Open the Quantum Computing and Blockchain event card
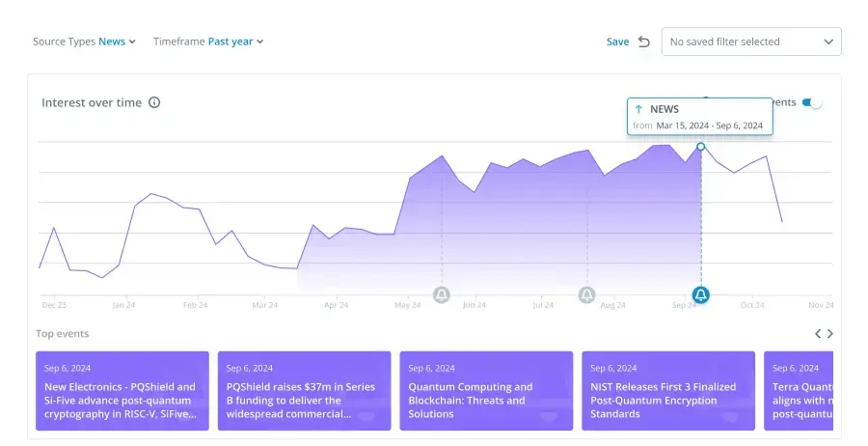 (487, 391)
